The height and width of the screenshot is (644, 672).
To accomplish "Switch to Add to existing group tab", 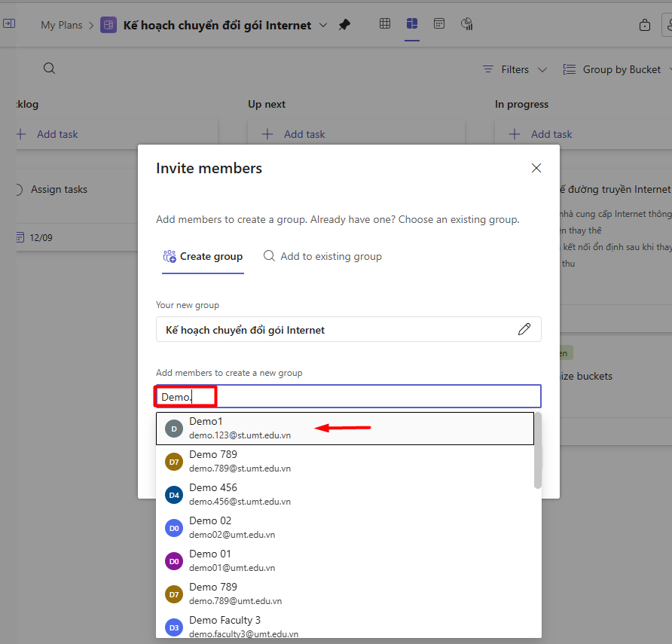I will pos(322,256).
